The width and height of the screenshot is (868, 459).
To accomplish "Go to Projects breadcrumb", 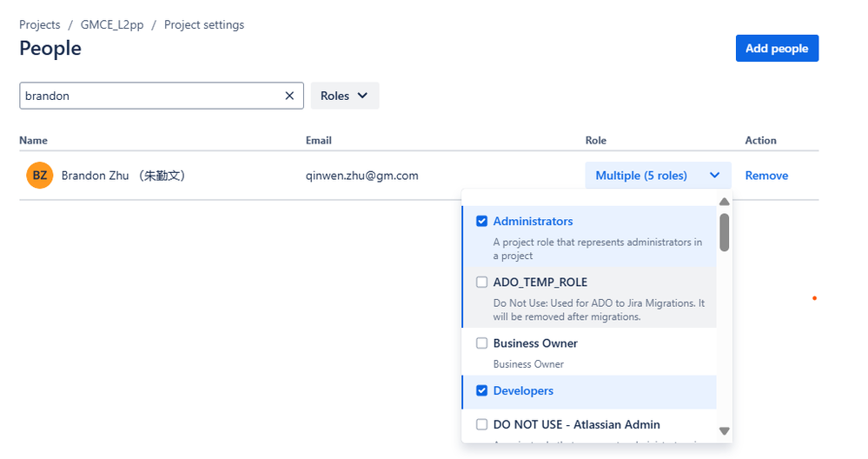I will (40, 25).
